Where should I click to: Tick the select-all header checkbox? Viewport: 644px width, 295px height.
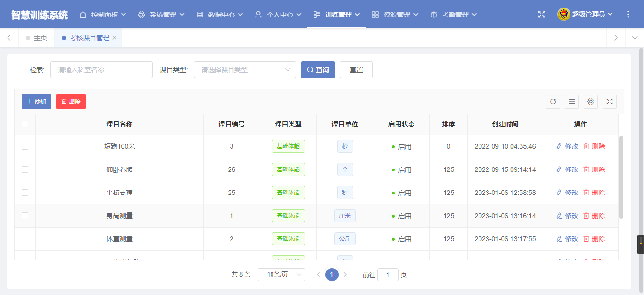[x=25, y=124]
